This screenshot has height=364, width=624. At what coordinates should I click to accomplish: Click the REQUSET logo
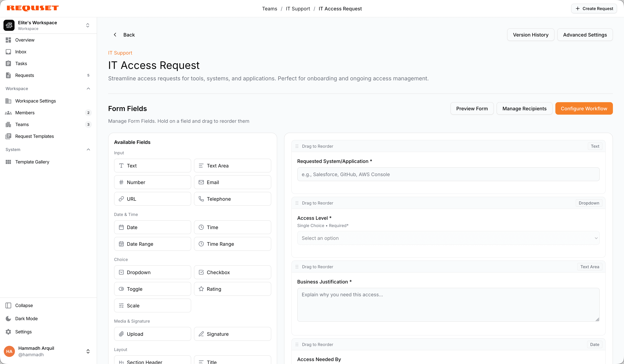point(33,8)
